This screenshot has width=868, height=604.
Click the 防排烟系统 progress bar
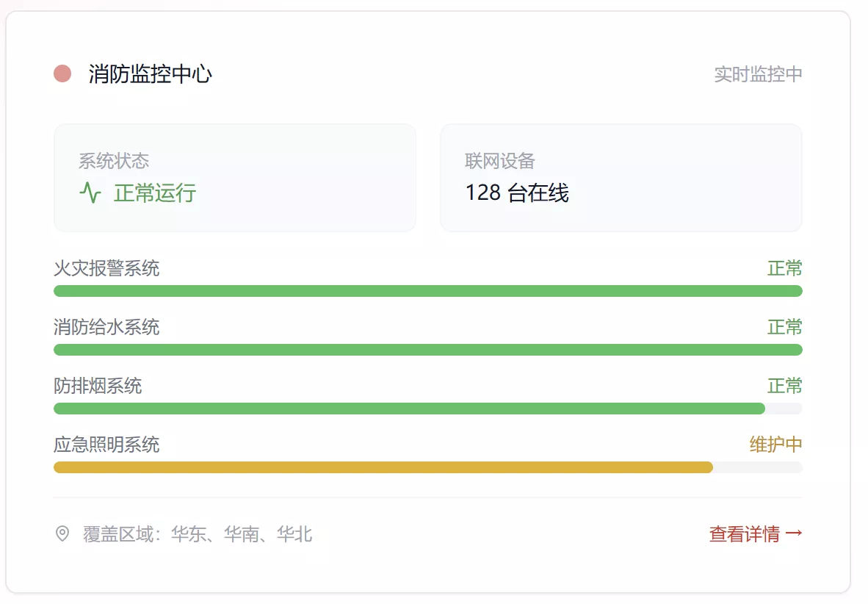click(x=428, y=409)
